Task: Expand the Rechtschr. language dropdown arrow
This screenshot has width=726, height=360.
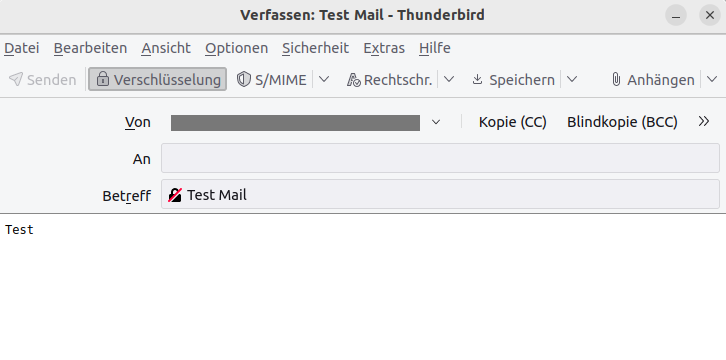Action: pyautogui.click(x=448, y=80)
